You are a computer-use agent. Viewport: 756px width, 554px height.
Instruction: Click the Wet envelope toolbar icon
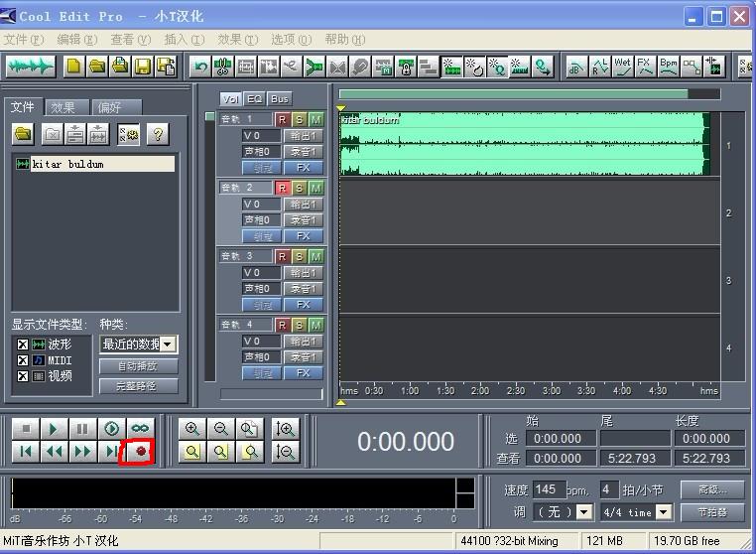[x=622, y=67]
